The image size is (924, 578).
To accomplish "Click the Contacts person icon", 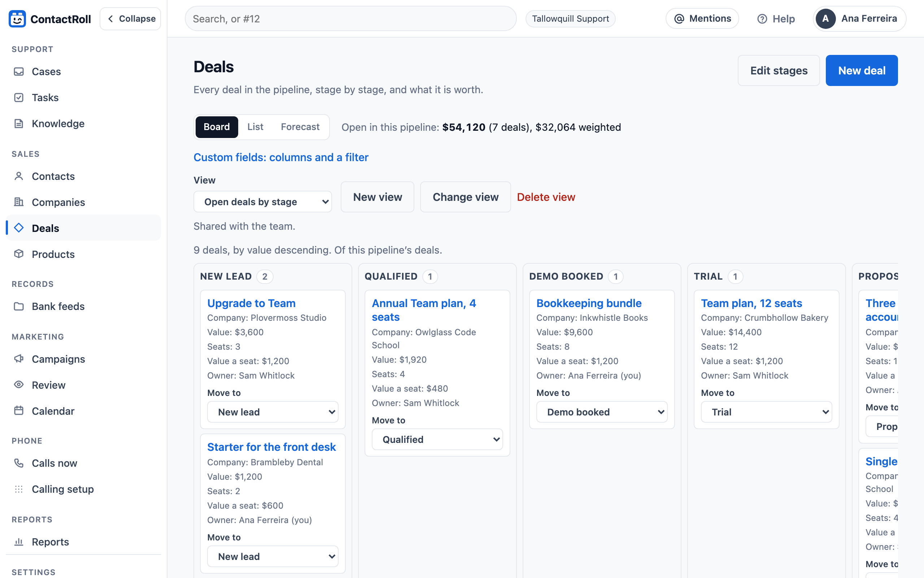I will coord(19,176).
